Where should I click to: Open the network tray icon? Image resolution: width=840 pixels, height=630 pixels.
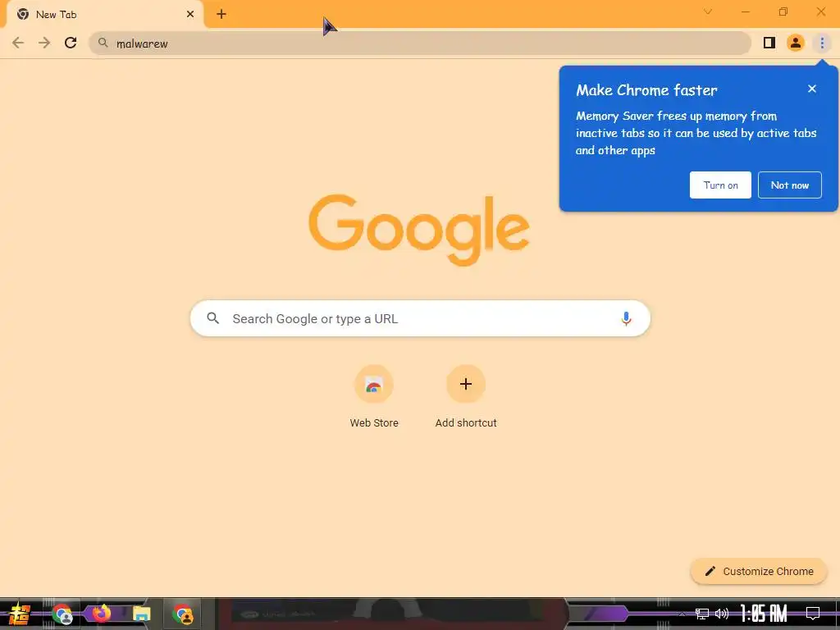tap(702, 614)
